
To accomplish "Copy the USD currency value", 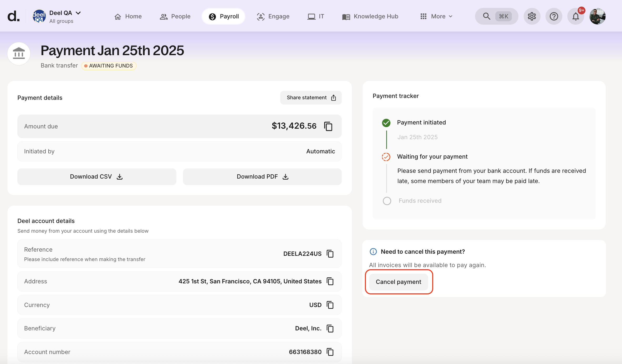I will tap(330, 305).
